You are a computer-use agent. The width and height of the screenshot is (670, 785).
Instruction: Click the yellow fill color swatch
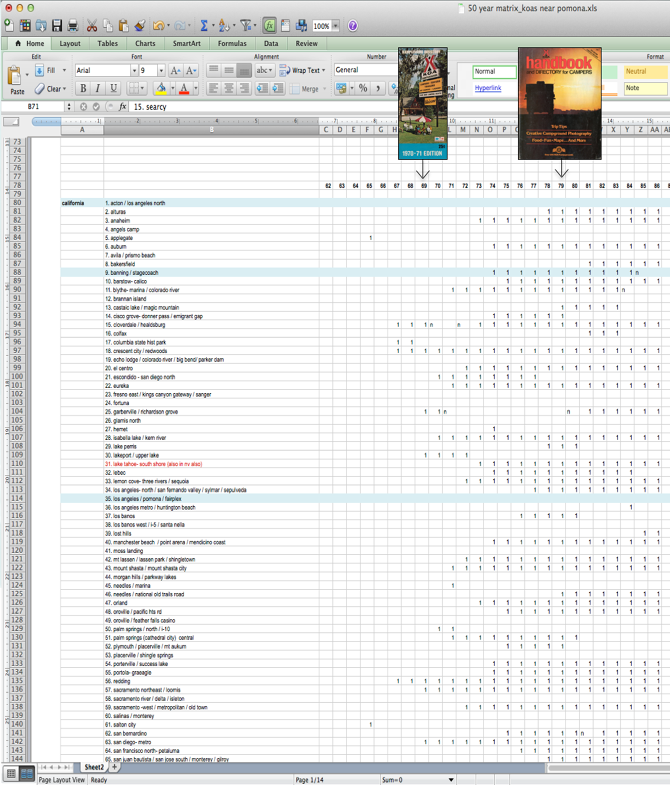160,89
